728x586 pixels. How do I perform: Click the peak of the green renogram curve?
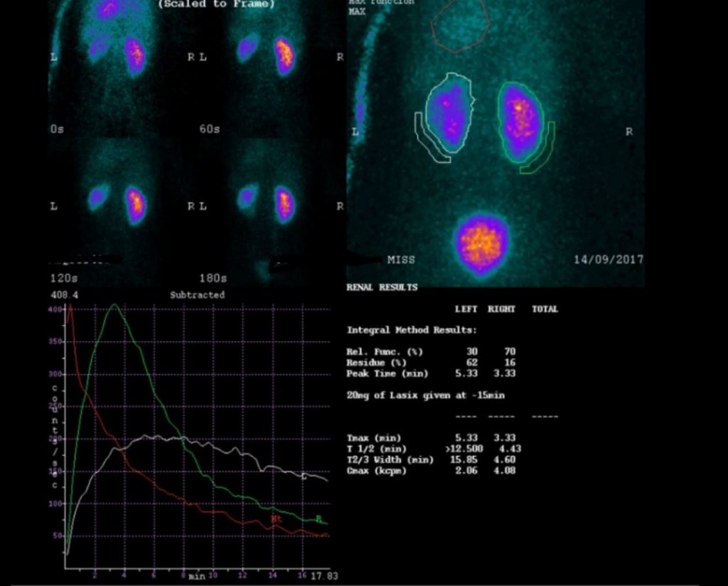[x=114, y=305]
